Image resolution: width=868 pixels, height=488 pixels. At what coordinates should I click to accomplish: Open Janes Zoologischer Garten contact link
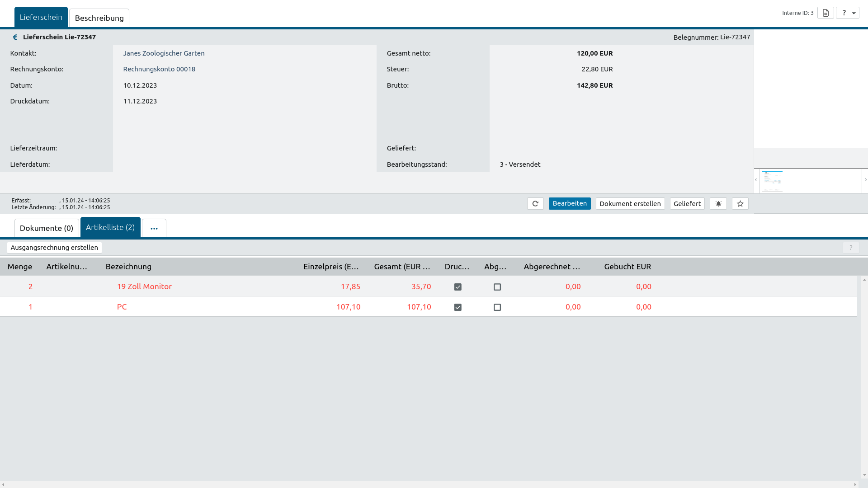point(164,53)
